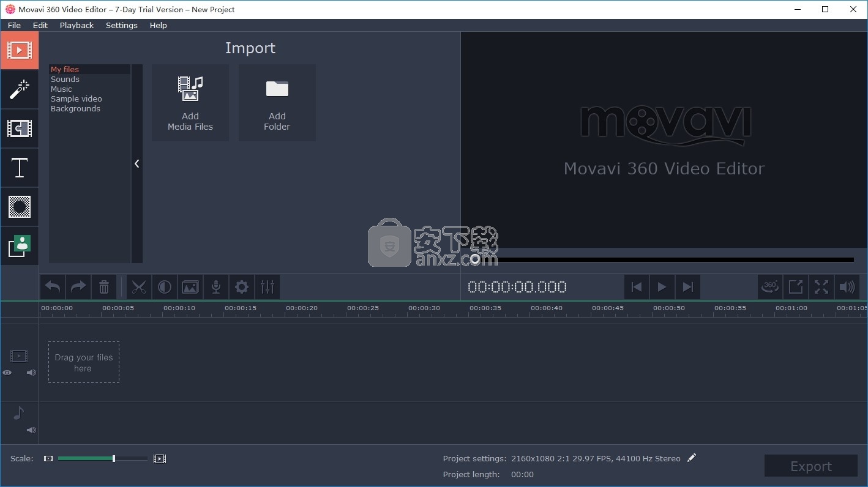
Task: Collapse the import categories panel
Action: (x=137, y=163)
